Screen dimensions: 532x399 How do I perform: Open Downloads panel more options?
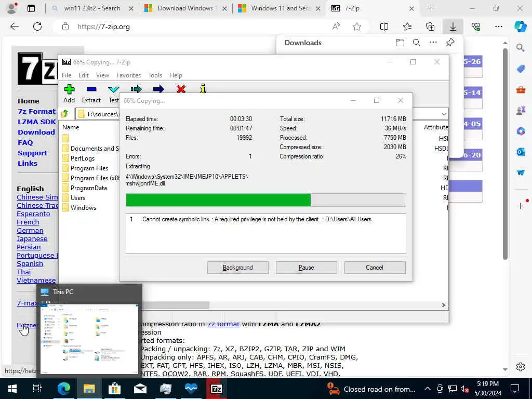(433, 43)
